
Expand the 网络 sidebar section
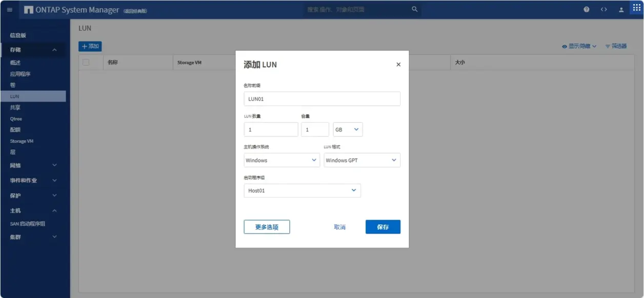(x=33, y=165)
